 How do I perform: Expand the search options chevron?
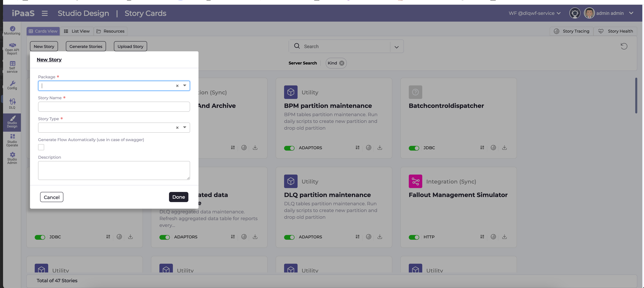coord(396,47)
